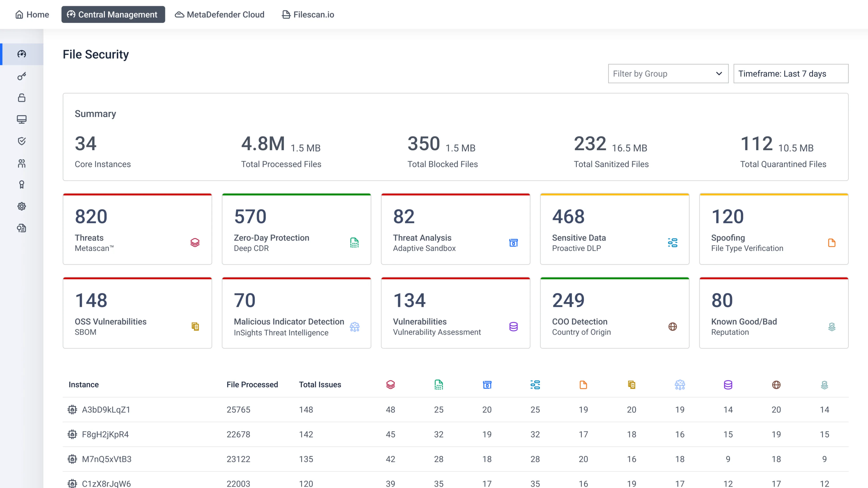Select the monitor icon in sidebar

[22, 119]
